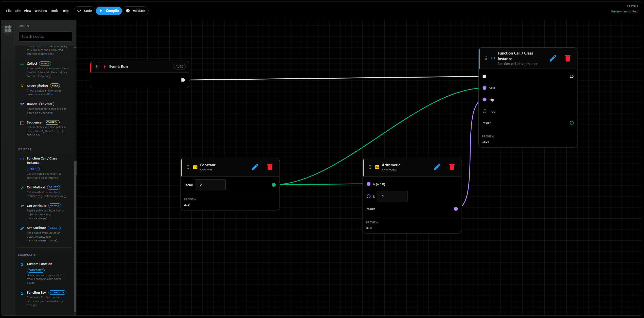Click the Branch icon in palette

point(22,104)
